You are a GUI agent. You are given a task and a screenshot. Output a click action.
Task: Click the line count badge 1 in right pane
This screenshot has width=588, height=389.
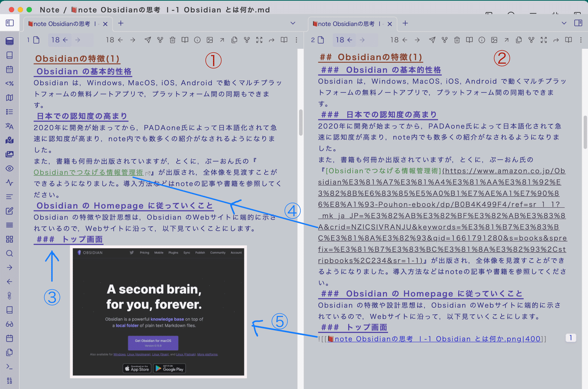571,338
